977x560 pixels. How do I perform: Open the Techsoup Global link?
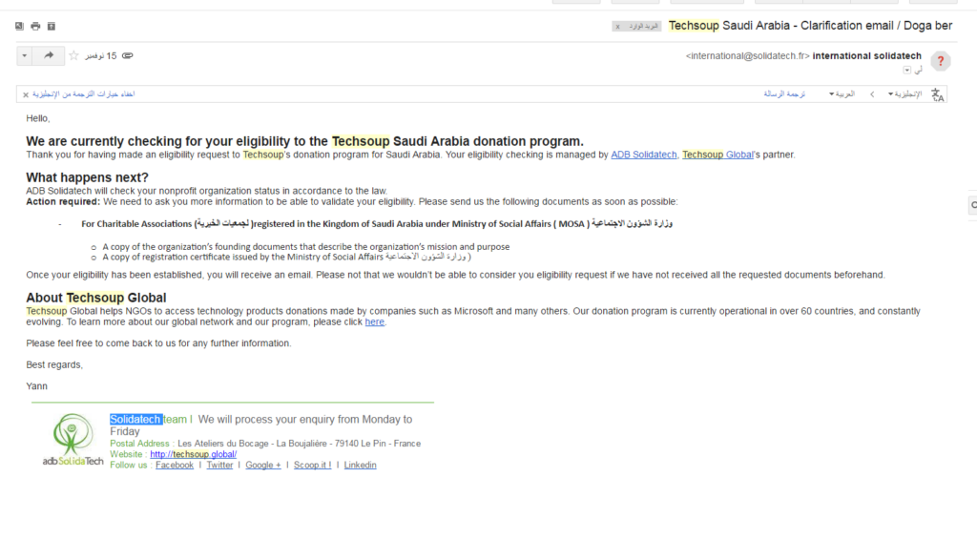[717, 155]
